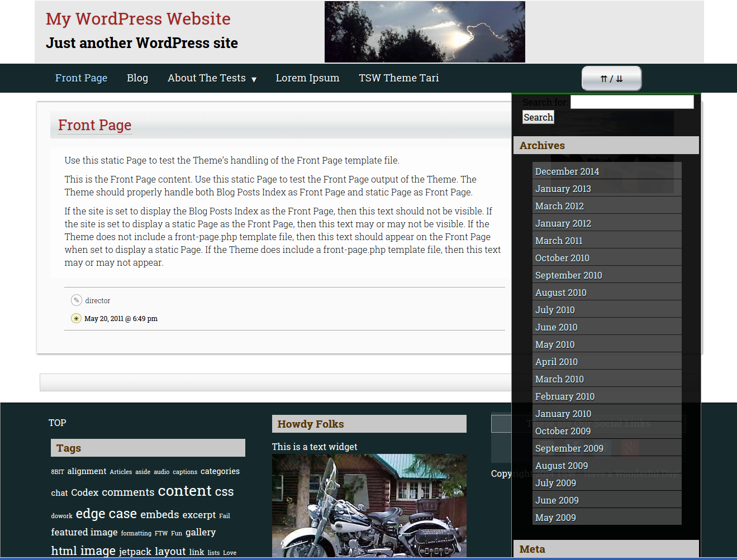
Task: Click the Front Page post heading
Action: tap(95, 125)
